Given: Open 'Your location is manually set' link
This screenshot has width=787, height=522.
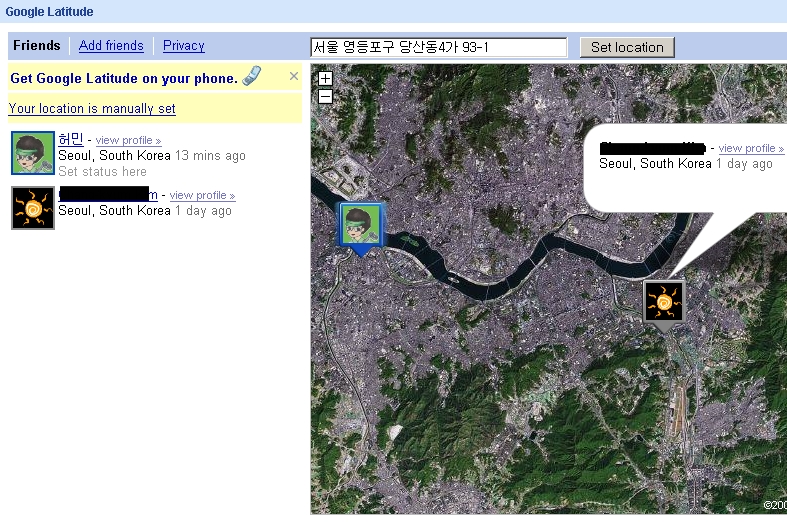Looking at the screenshot, I should tap(92, 108).
